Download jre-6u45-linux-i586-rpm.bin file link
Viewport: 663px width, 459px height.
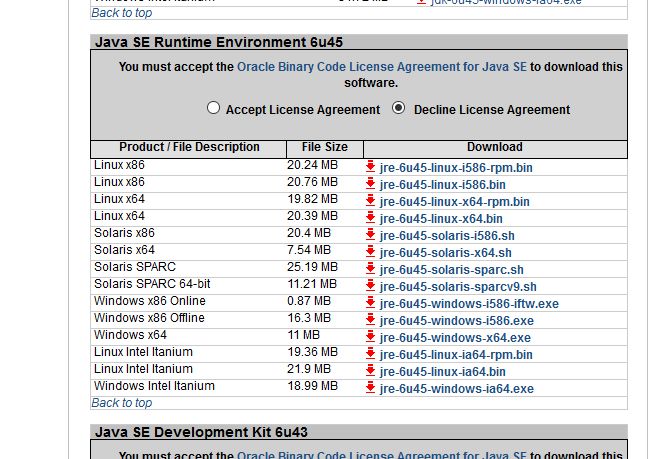(456, 168)
